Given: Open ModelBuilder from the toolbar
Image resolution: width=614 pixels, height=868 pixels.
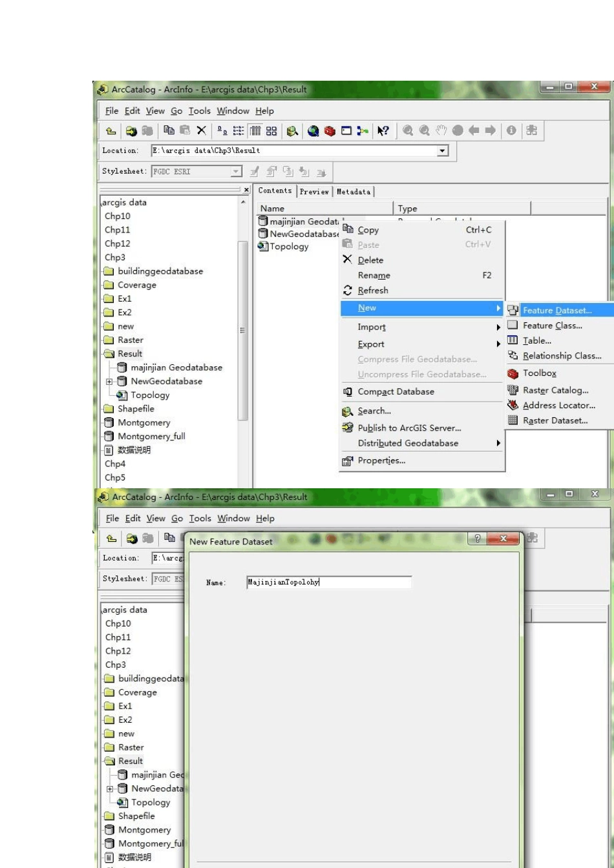Looking at the screenshot, I should [x=363, y=131].
